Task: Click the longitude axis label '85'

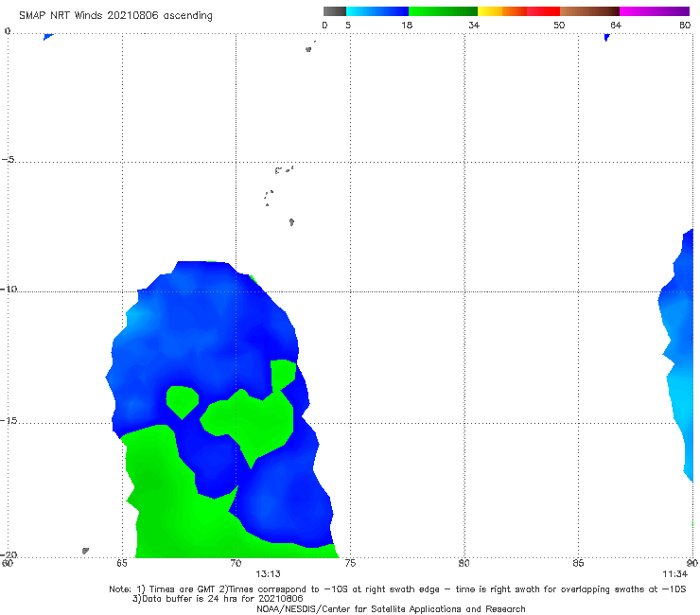Action: click(x=578, y=563)
